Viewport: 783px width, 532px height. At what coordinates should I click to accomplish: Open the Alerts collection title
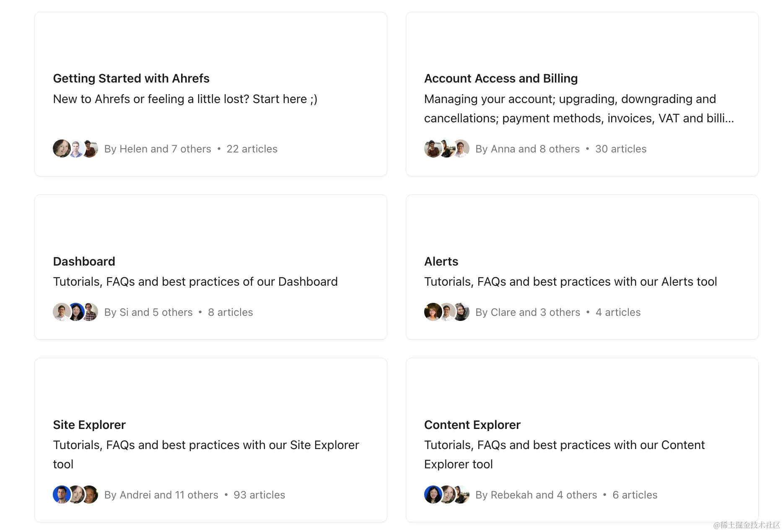pyautogui.click(x=441, y=261)
